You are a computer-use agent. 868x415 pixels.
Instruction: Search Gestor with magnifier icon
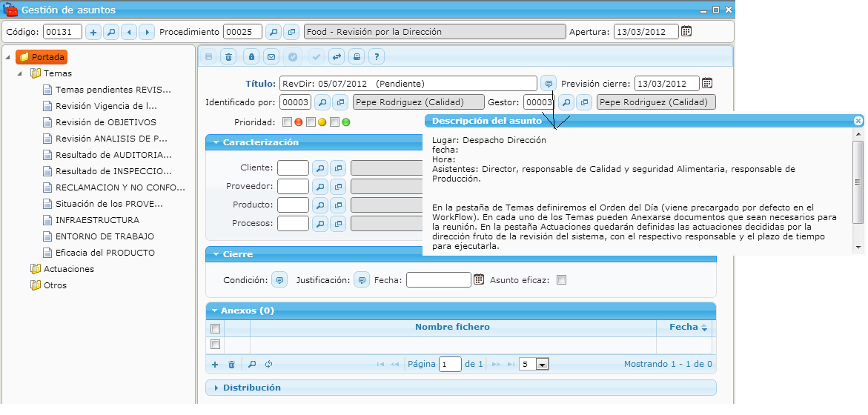pos(566,102)
